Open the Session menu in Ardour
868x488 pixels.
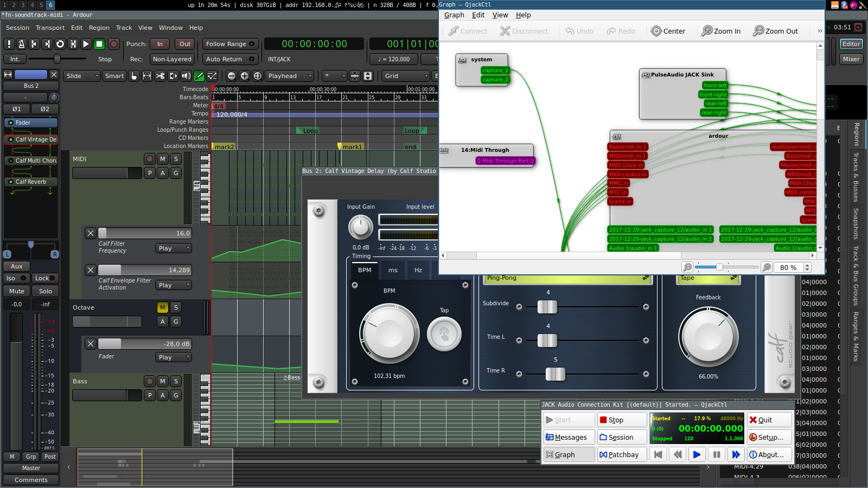[x=17, y=28]
